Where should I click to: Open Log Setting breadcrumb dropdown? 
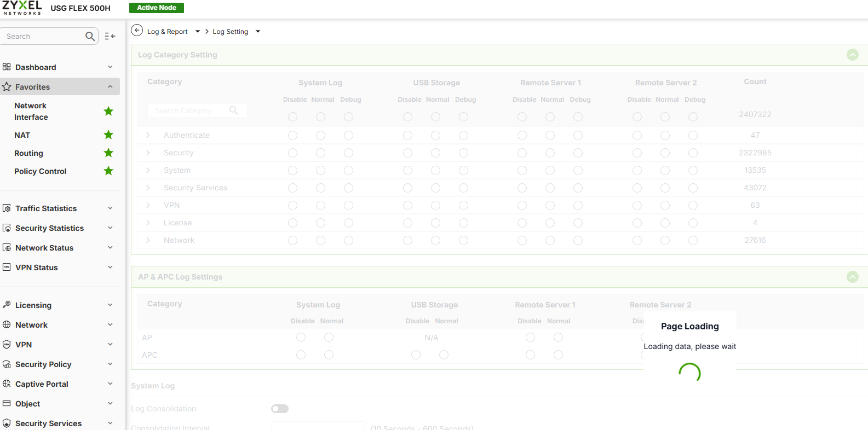[258, 32]
